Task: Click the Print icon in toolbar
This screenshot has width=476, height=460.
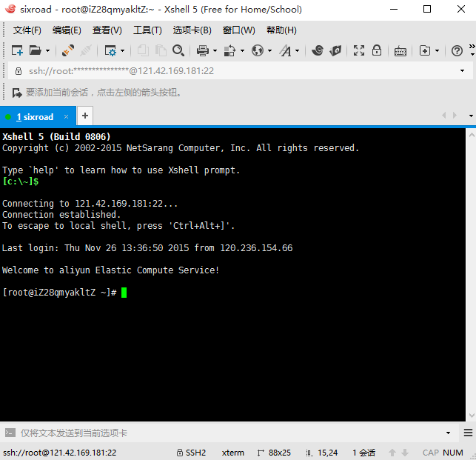Action: 202,50
